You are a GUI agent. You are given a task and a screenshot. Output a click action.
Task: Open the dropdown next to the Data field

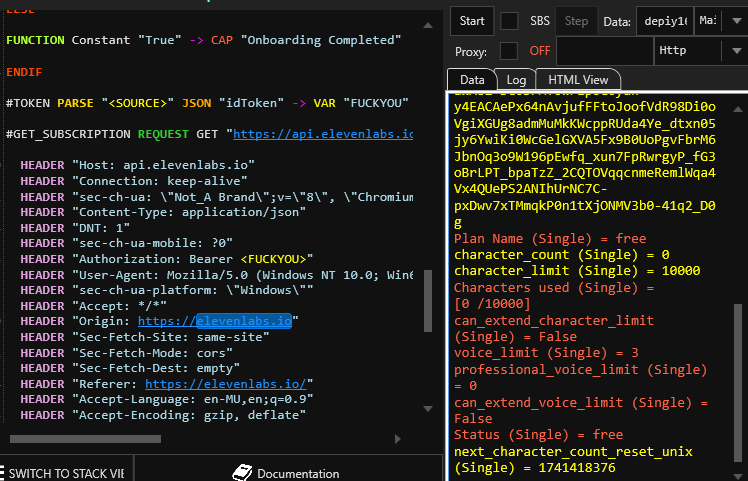736,21
